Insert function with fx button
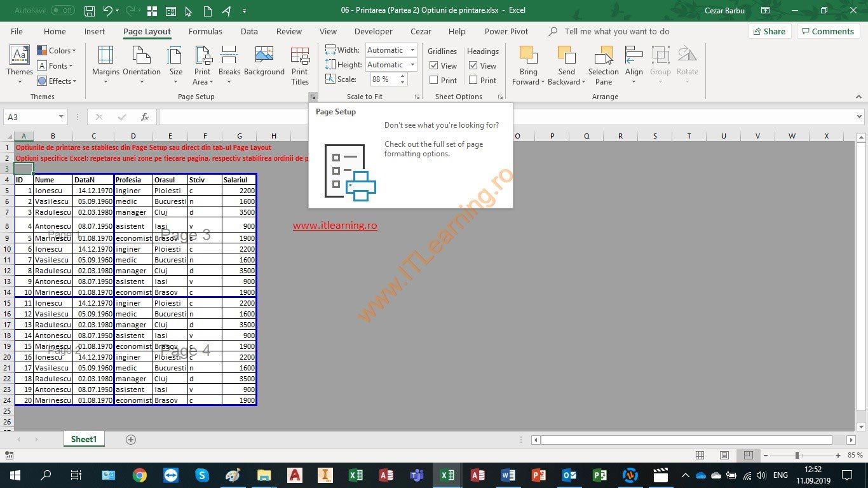868x488 pixels. pos(145,117)
